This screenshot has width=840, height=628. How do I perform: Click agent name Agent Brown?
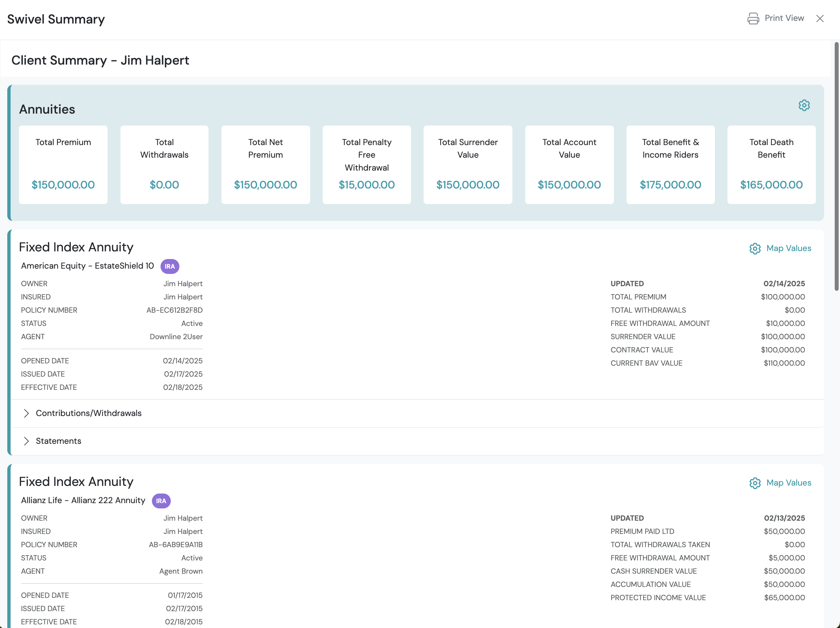pyautogui.click(x=181, y=571)
